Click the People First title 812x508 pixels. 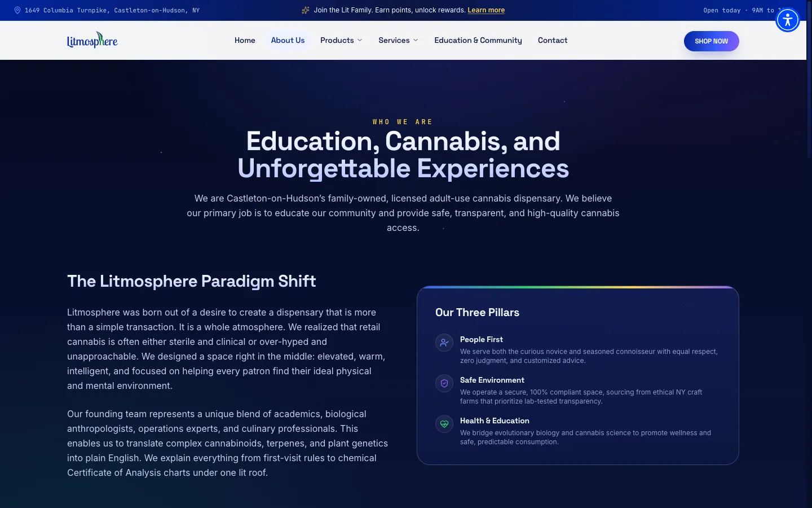click(481, 339)
